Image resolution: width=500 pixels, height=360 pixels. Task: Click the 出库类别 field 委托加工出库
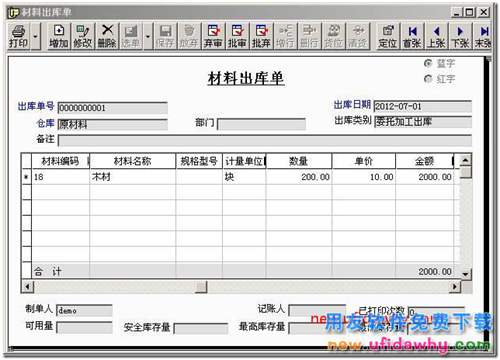(422, 122)
